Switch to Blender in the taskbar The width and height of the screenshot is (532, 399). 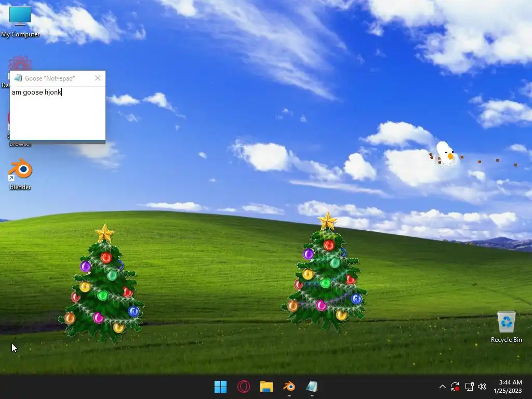pyautogui.click(x=289, y=387)
